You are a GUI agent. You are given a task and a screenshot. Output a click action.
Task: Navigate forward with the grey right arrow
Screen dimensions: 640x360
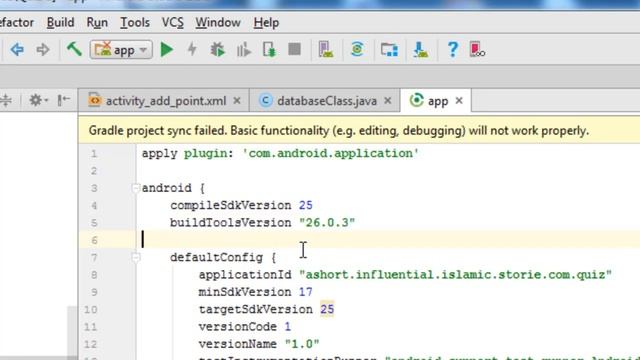42,50
